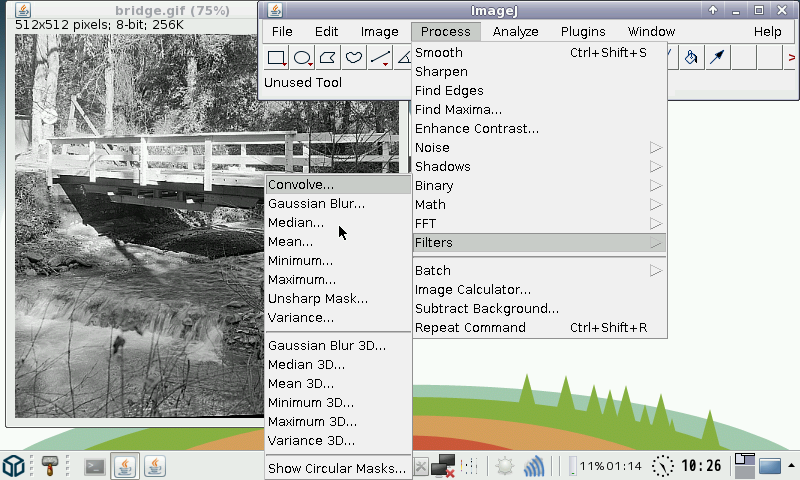The width and height of the screenshot is (800, 480).
Task: Select Variance... filter
Action: tap(338, 317)
